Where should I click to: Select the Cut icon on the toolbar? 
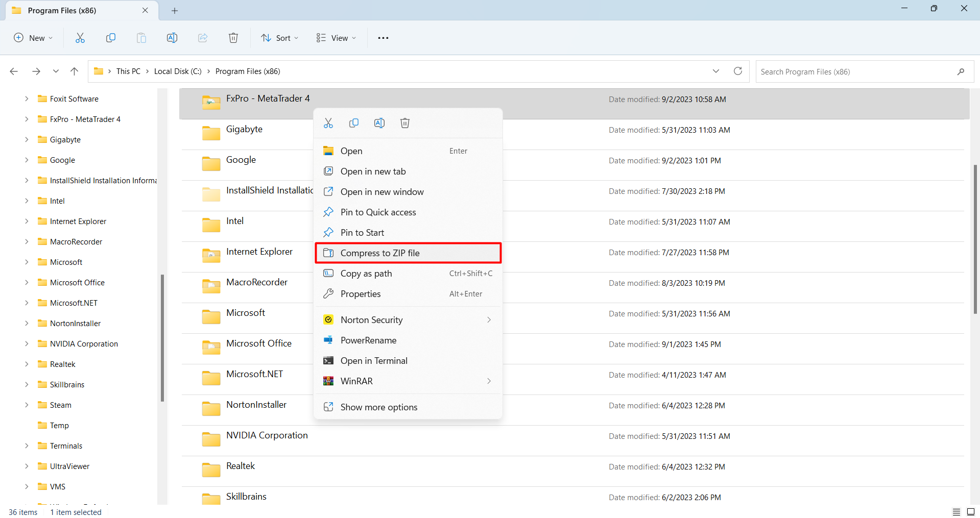coord(80,37)
